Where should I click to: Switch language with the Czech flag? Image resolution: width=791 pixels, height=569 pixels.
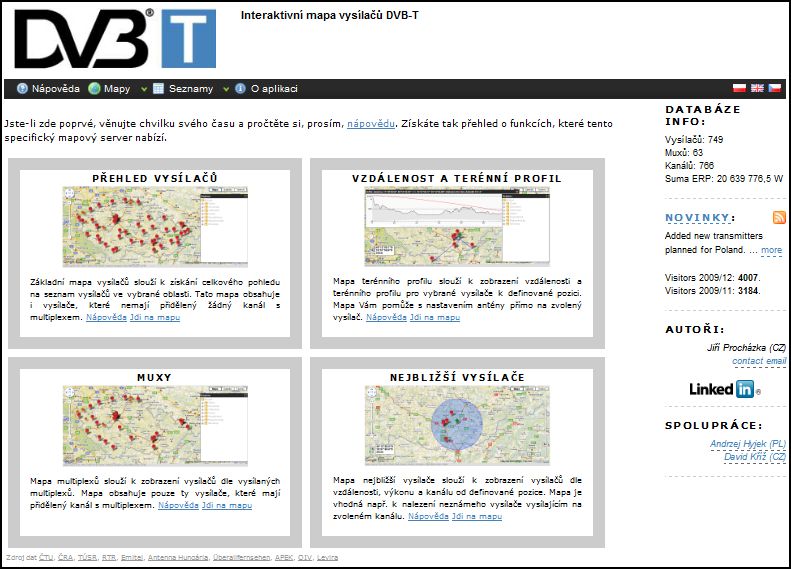tap(774, 89)
